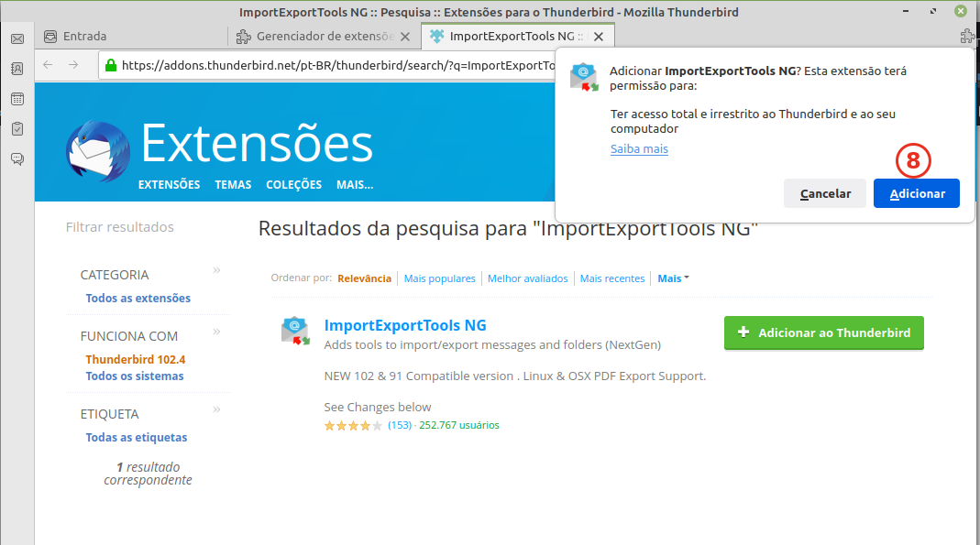Viewport: 980px width, 545px height.
Task: Expand the MAIS... menu
Action: point(355,185)
